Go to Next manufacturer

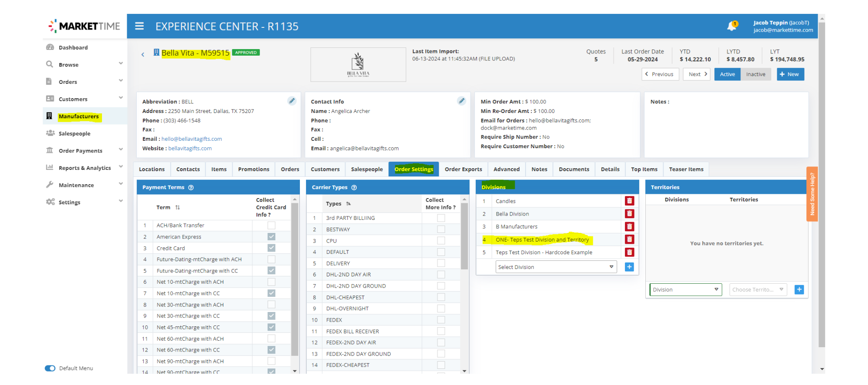click(697, 74)
